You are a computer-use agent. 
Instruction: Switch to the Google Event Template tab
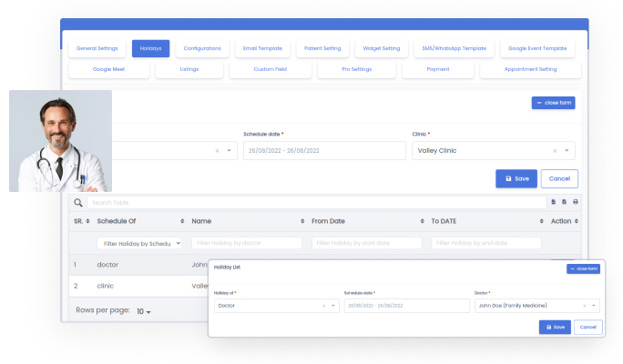(x=537, y=48)
